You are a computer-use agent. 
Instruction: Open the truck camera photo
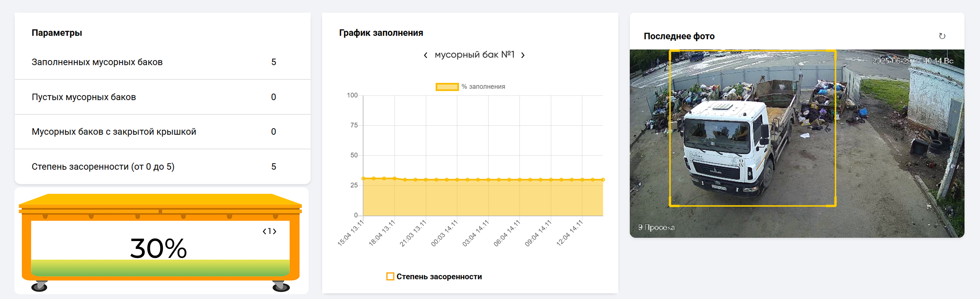click(797, 143)
